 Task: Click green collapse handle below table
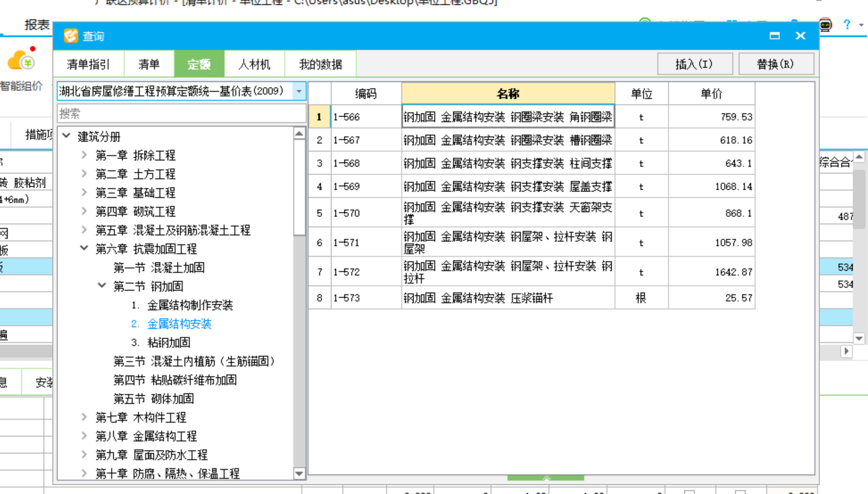(x=546, y=477)
